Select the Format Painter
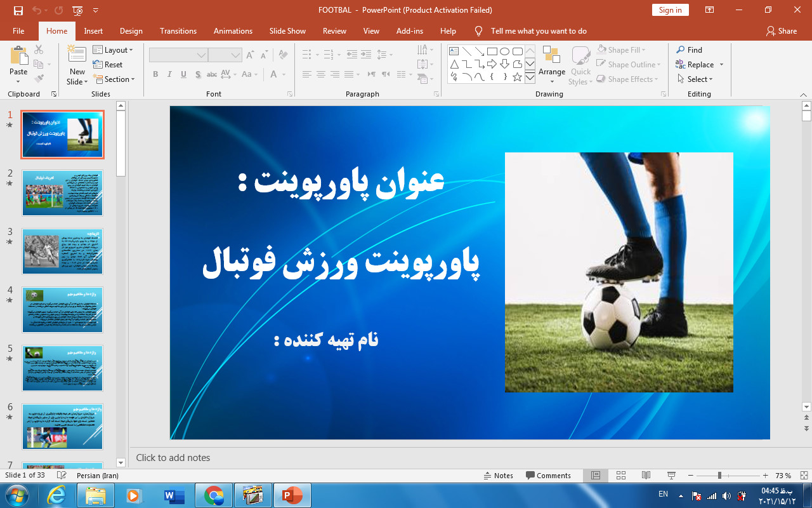This screenshot has height=508, width=812. tap(38, 77)
